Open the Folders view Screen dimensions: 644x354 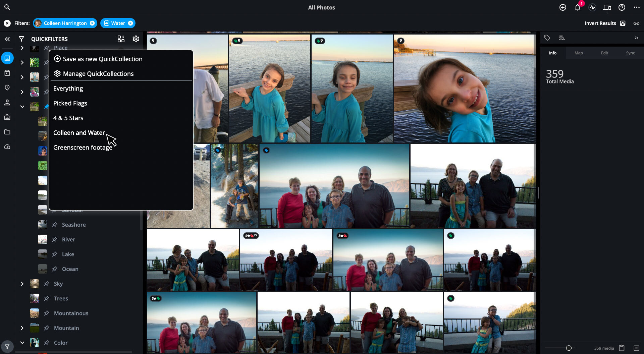[x=7, y=132]
